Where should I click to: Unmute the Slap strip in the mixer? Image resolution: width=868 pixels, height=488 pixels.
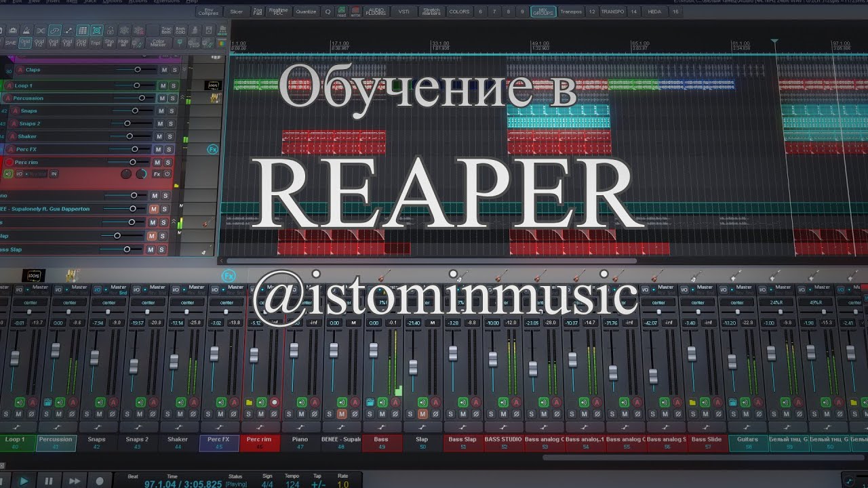pos(422,413)
